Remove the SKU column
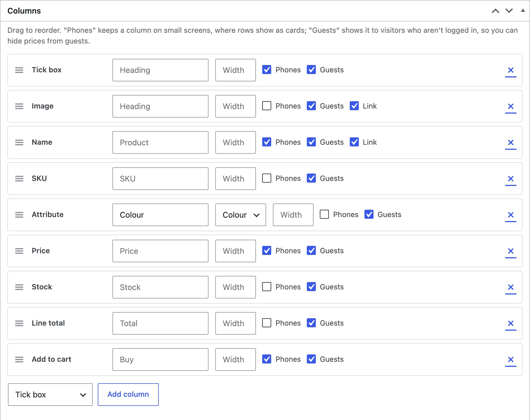The image size is (530, 420). tap(511, 179)
